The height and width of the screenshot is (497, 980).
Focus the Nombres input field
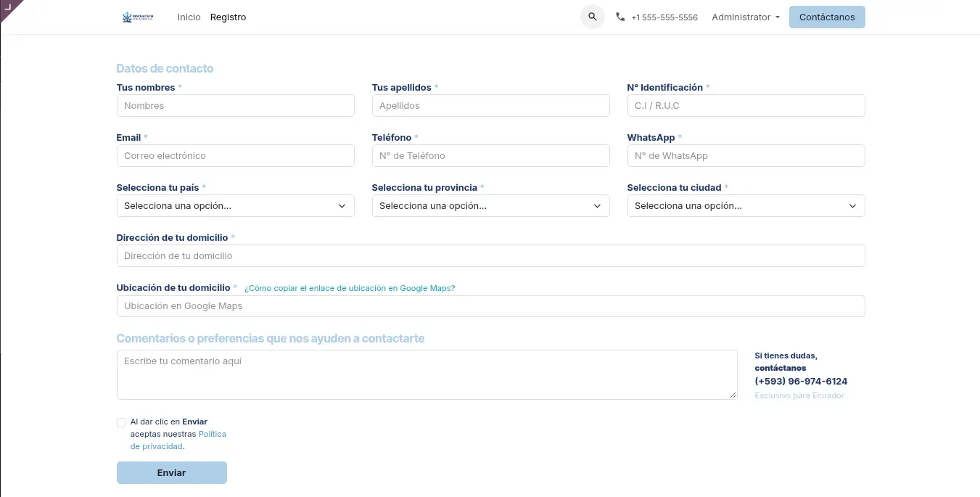(236, 106)
